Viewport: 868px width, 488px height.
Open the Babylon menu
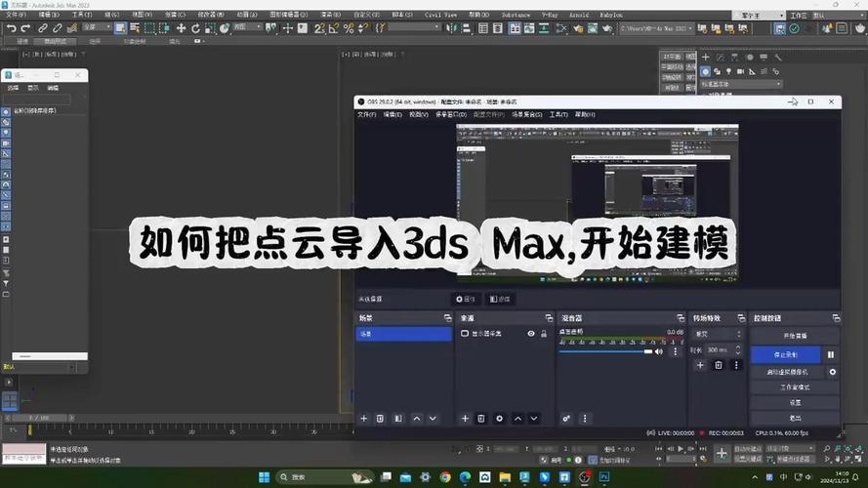611,15
